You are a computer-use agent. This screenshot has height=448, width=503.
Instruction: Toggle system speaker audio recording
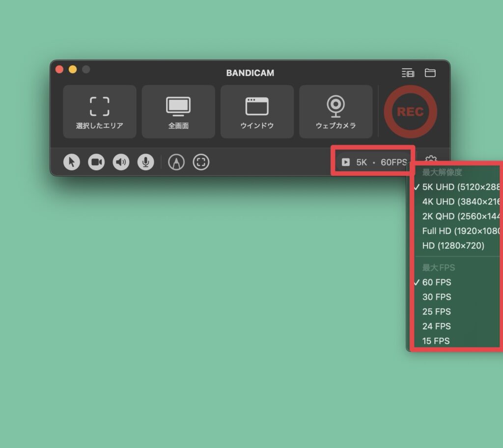tap(121, 162)
